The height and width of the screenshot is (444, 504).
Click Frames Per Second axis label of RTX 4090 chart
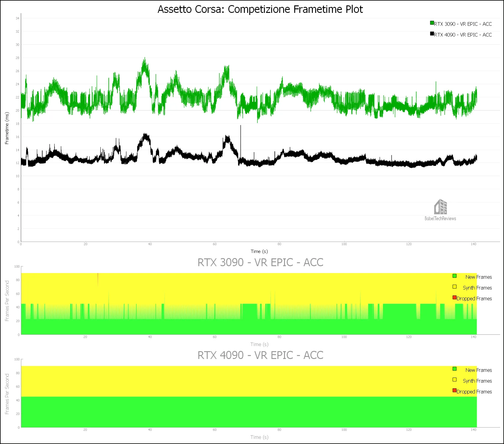7,394
